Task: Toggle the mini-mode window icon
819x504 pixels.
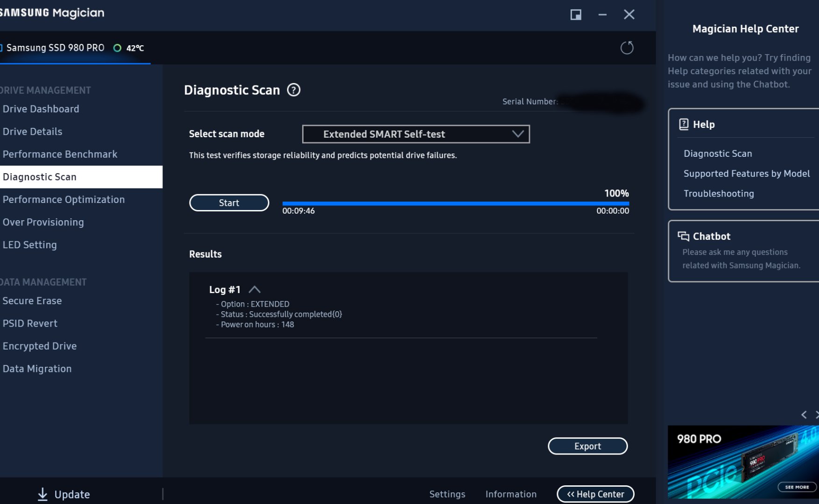Action: (x=576, y=14)
